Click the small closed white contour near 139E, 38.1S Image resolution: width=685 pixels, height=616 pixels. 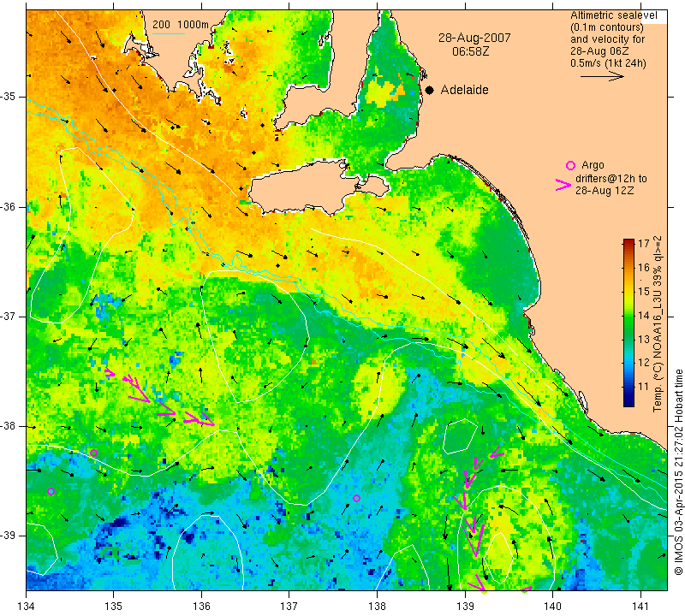point(460,435)
